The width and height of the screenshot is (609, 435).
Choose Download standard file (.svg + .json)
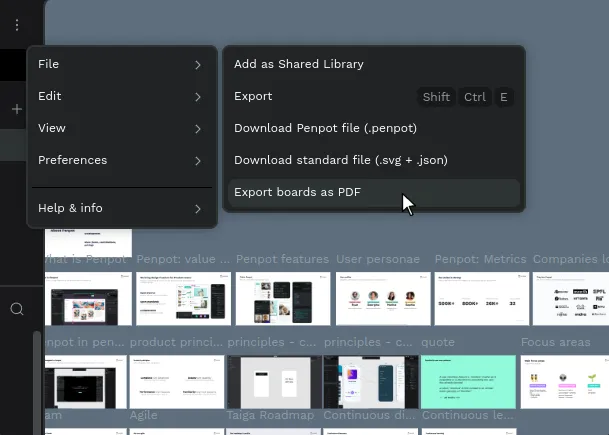[340, 160]
